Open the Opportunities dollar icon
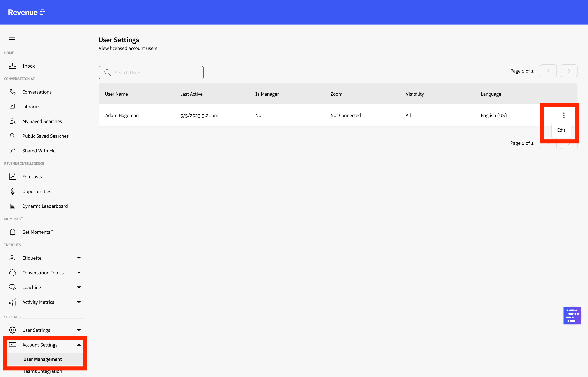 [13, 191]
